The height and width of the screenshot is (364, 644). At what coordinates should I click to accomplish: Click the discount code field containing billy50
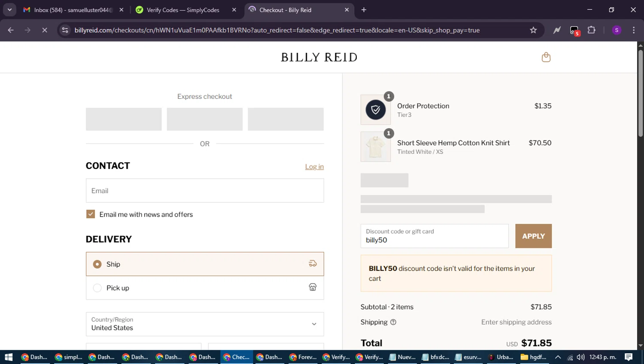coord(434,236)
